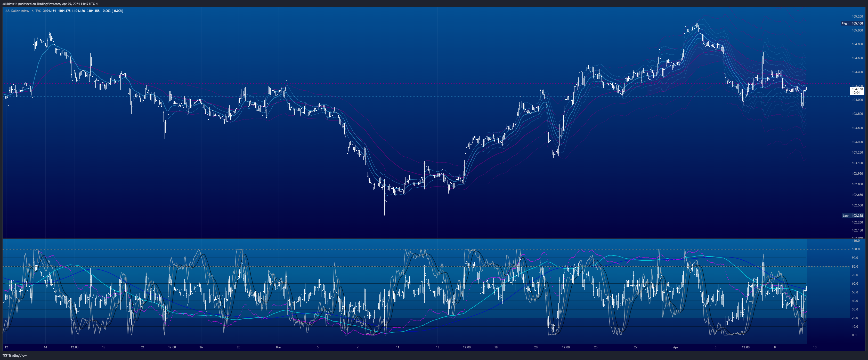Click the low value L104.136 in legend

coord(78,11)
